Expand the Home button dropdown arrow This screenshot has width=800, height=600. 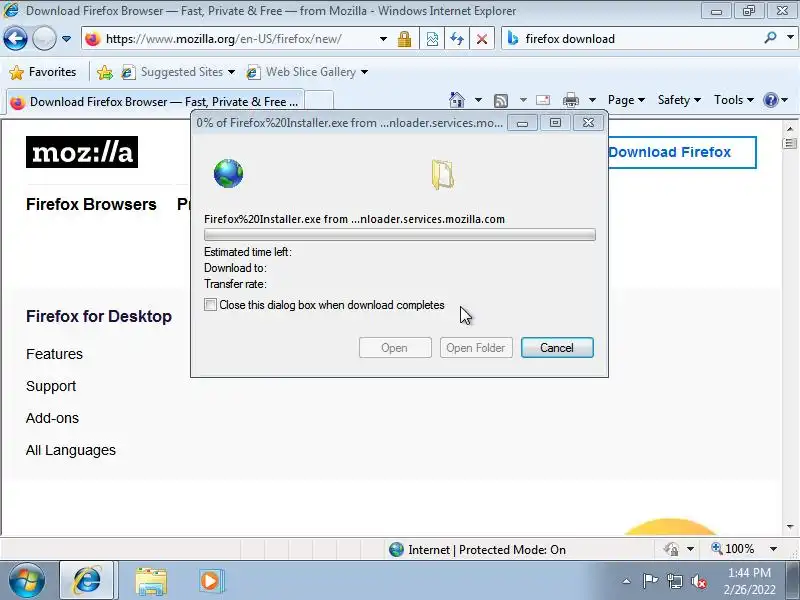pos(478,100)
